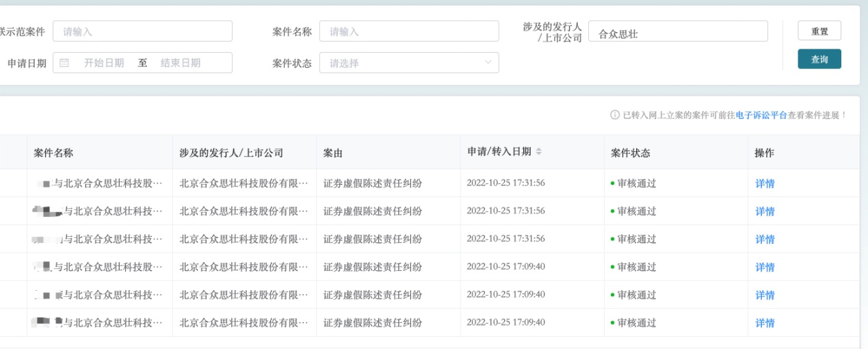Viewport: 868px width, 349px height.
Task: Click the 涉及的发行人/上市公司 field with 合众思壮
Action: [x=677, y=31]
